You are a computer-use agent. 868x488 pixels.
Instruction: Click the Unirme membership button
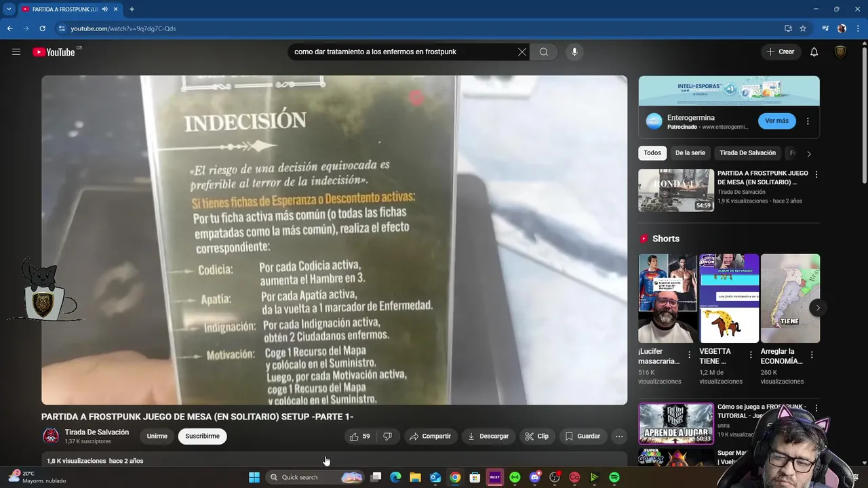(x=157, y=436)
